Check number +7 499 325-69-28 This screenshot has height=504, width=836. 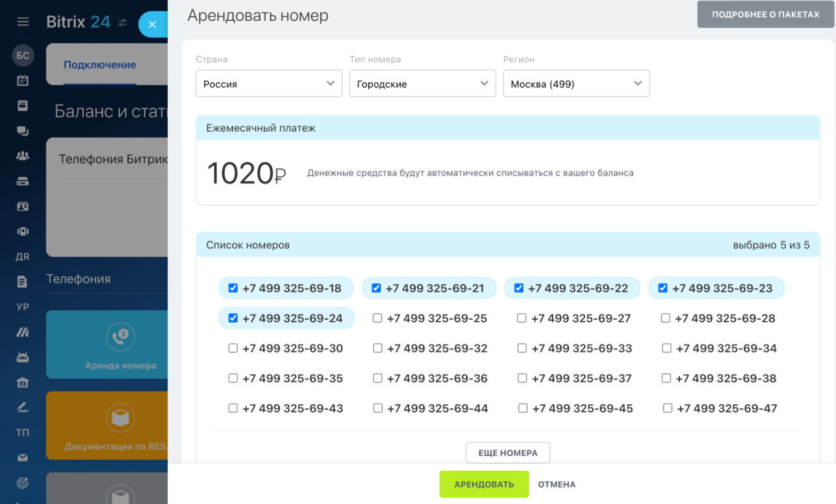pos(666,318)
